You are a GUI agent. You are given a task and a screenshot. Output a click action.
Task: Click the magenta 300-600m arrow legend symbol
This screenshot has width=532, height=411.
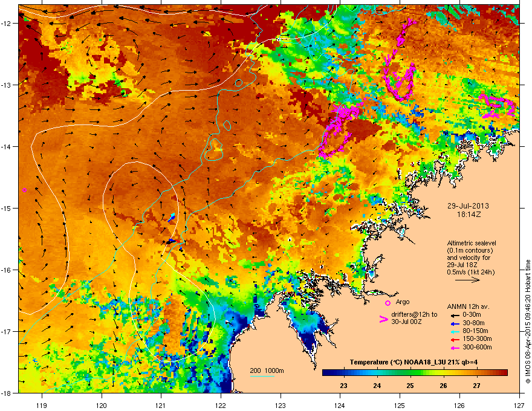tap(455, 348)
